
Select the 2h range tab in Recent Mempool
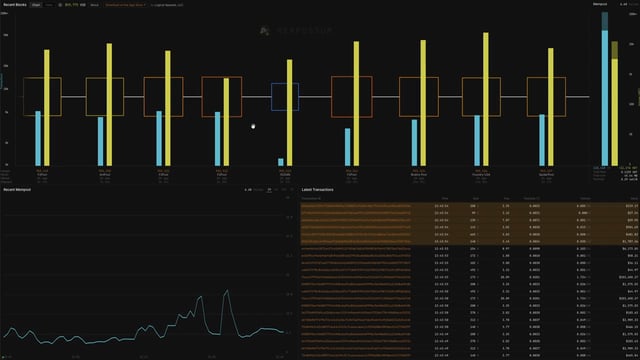(269, 190)
